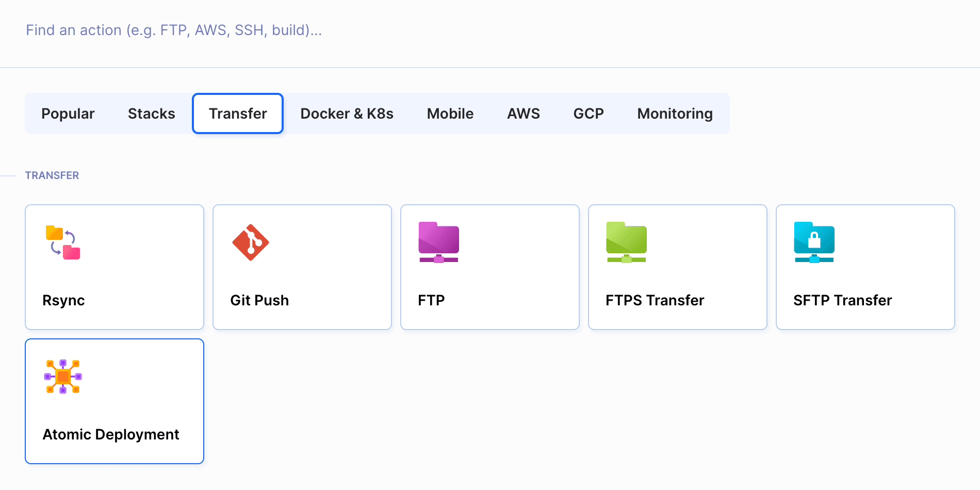Choose the Rsync action label
Viewport: 980px width, 490px height.
(63, 300)
